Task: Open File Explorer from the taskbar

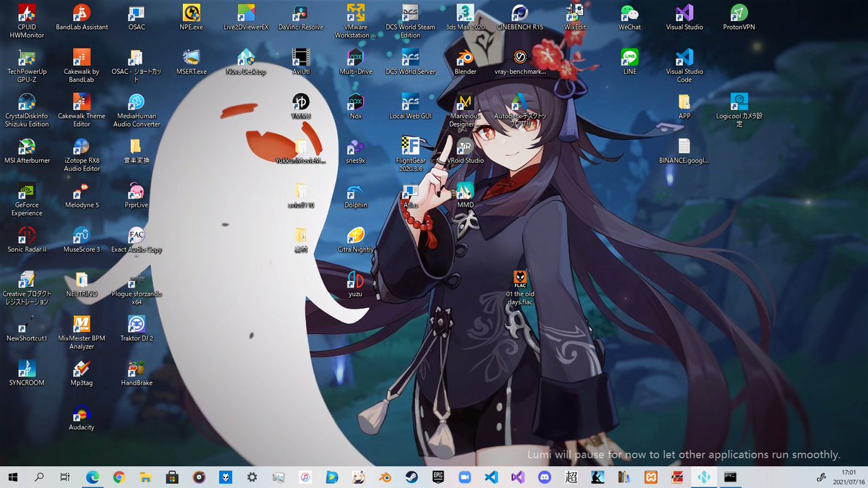Action: tap(145, 477)
